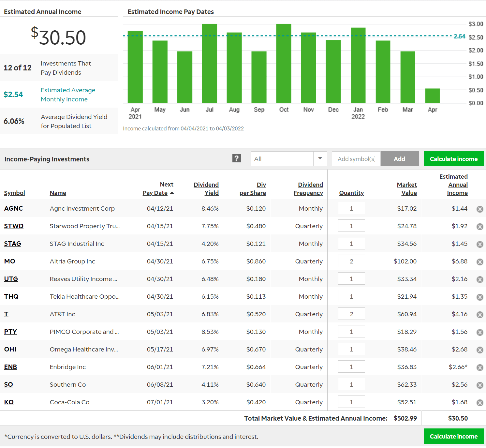
Task: Edit the quantity field for Enbridge Inc
Action: 351,367
